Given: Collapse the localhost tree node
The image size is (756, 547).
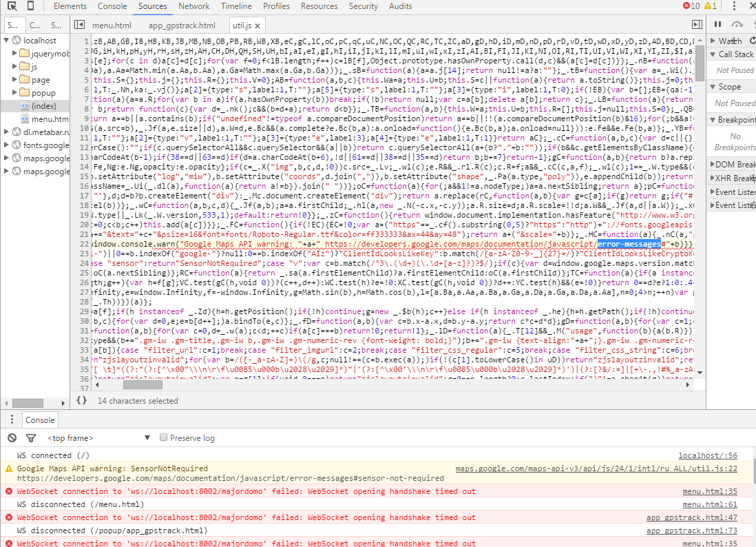Looking at the screenshot, I should (x=7, y=41).
